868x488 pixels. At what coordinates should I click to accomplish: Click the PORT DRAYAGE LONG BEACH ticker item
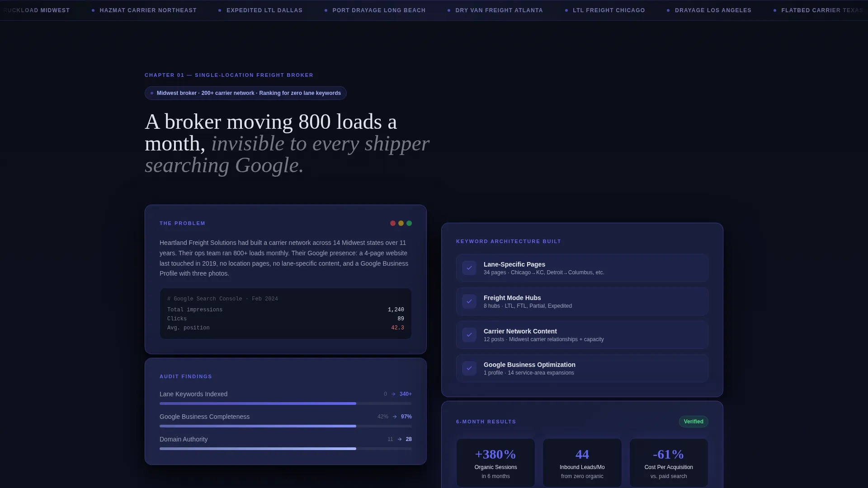pyautogui.click(x=375, y=10)
